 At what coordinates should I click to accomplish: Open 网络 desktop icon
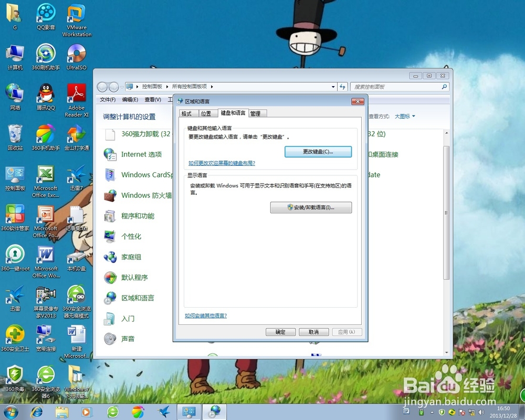(15, 97)
